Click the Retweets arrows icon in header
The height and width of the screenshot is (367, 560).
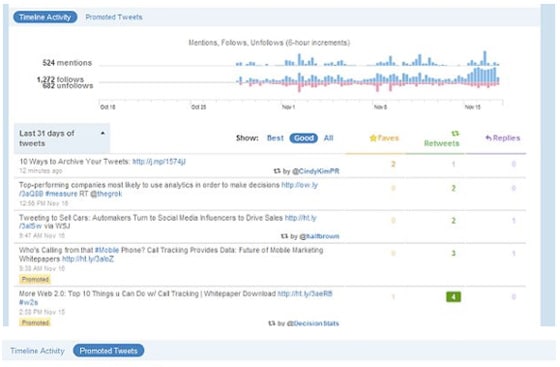[x=455, y=134]
